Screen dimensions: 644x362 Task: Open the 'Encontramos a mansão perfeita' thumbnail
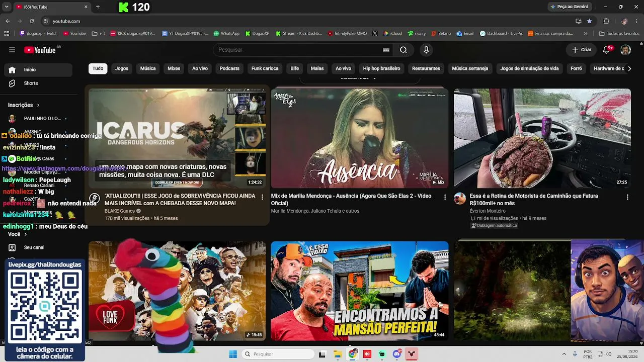(x=360, y=291)
